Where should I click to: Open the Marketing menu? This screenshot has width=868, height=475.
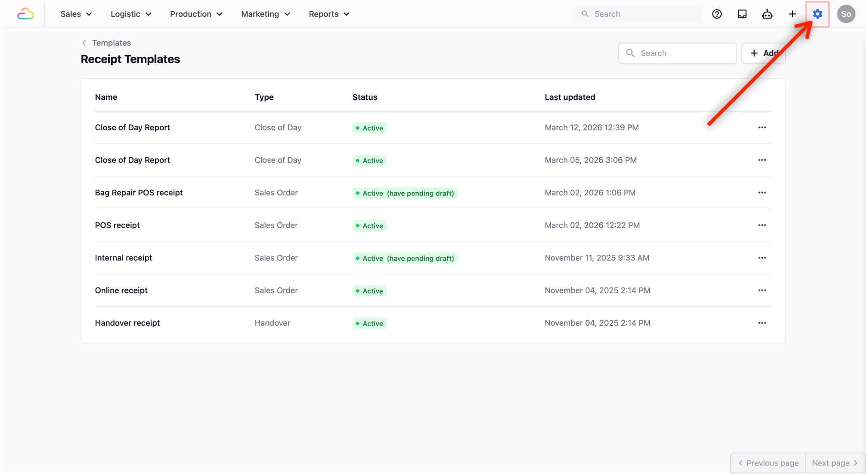(265, 14)
